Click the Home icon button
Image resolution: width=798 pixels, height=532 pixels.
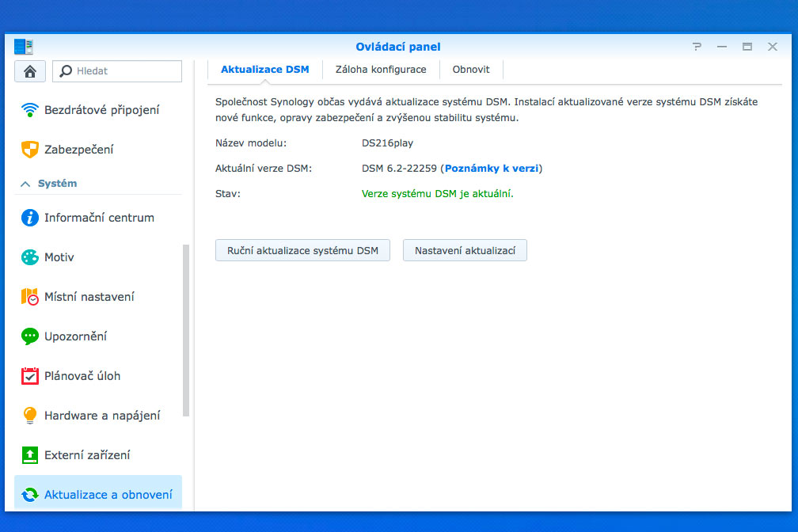(30, 71)
